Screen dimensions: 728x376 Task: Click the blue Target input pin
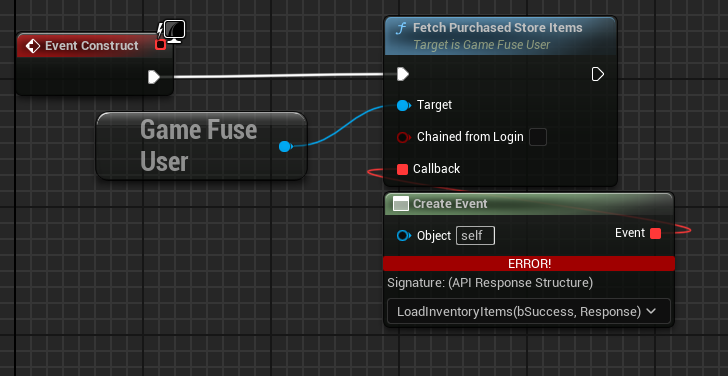click(403, 105)
